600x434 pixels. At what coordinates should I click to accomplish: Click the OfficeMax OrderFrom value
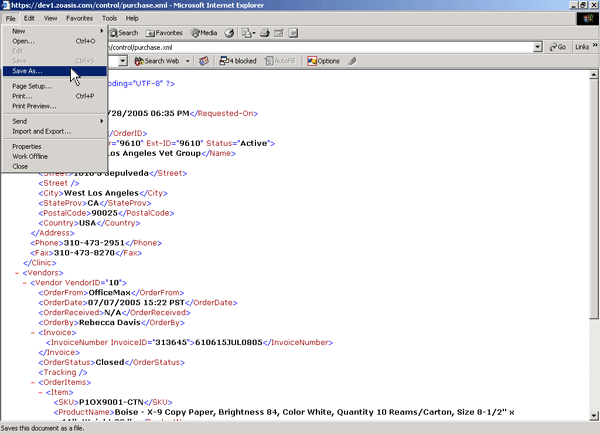coord(109,293)
